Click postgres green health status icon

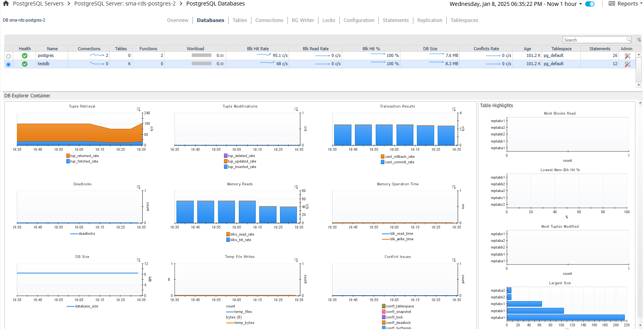pyautogui.click(x=25, y=56)
